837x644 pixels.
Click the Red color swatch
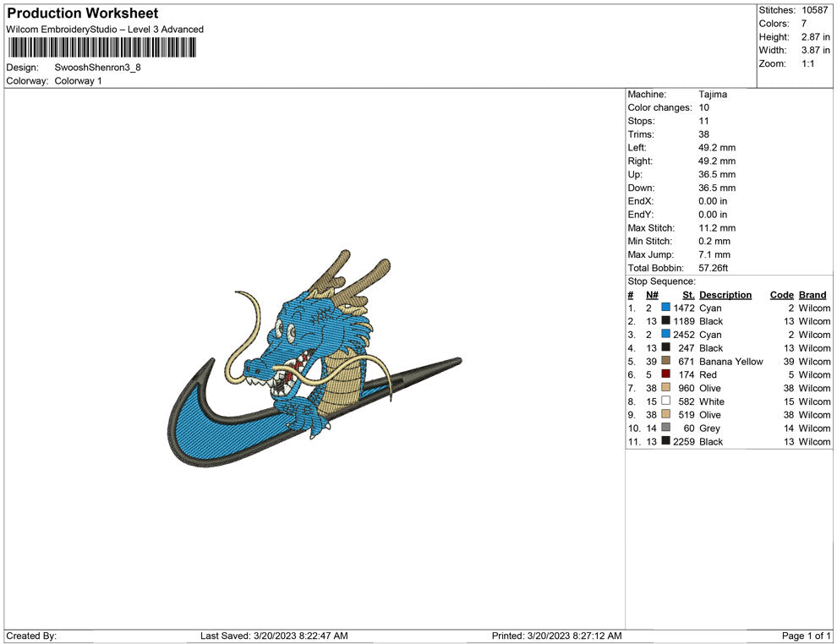click(x=665, y=374)
